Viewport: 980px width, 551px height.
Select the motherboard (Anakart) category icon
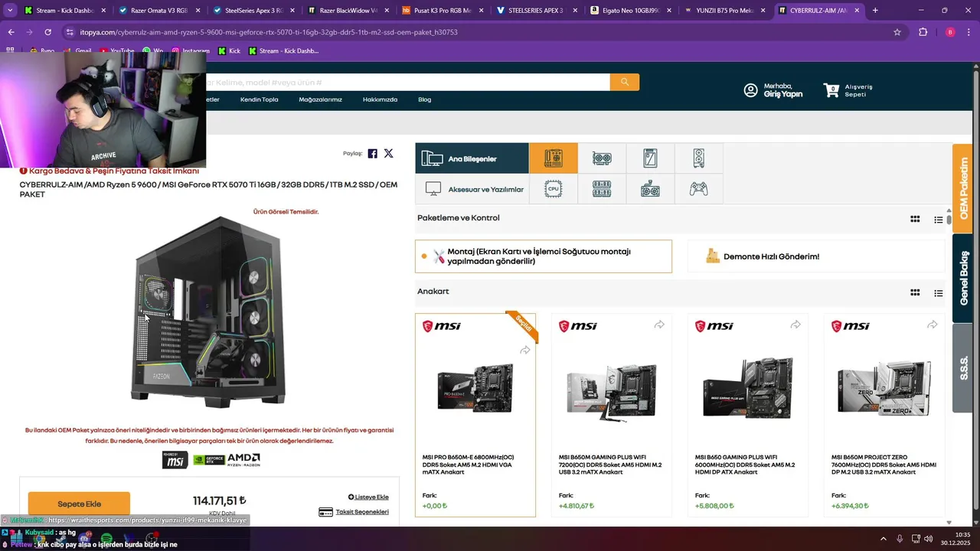(553, 158)
